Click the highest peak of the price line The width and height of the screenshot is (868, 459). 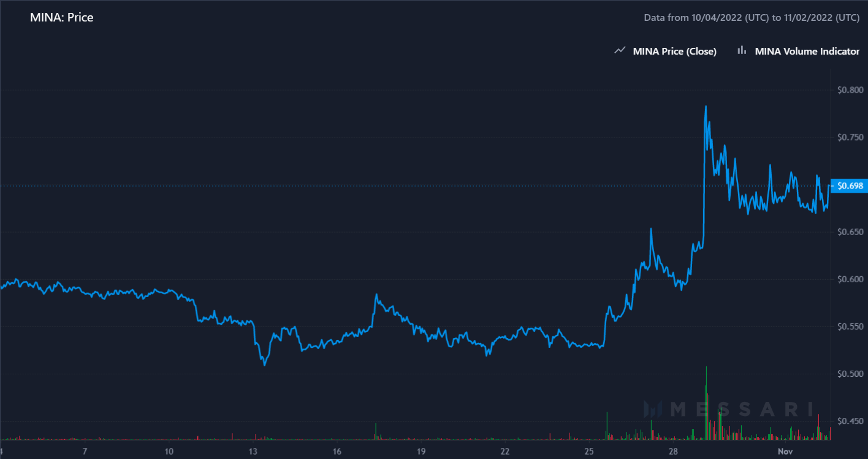pos(706,107)
